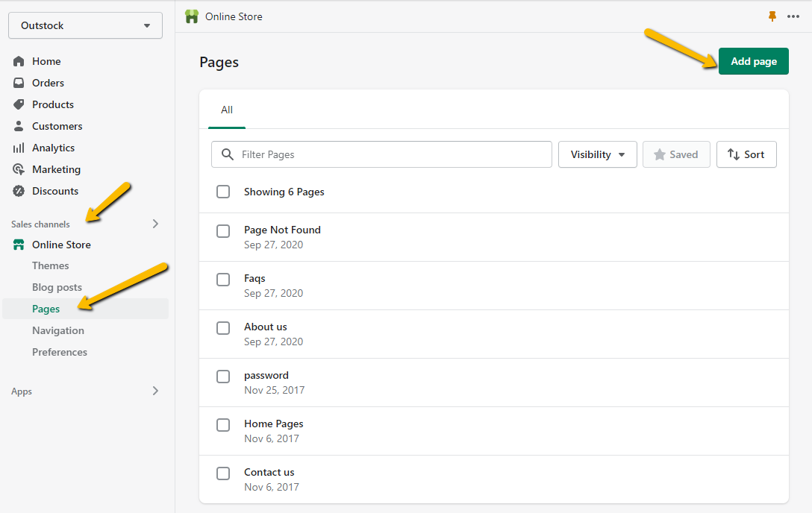Select the Customers person icon

(19, 126)
